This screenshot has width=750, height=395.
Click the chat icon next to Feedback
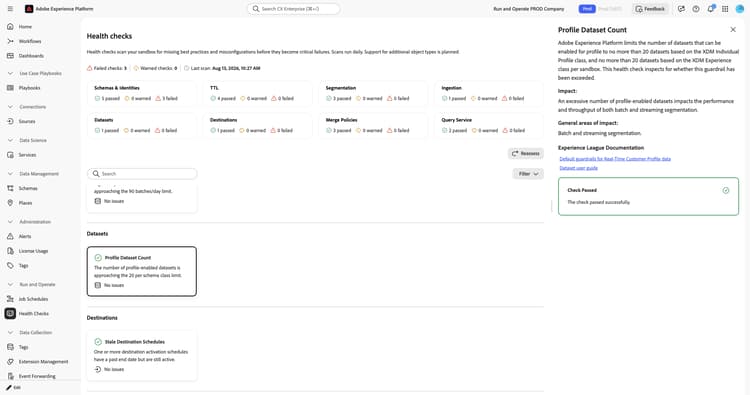[681, 9]
